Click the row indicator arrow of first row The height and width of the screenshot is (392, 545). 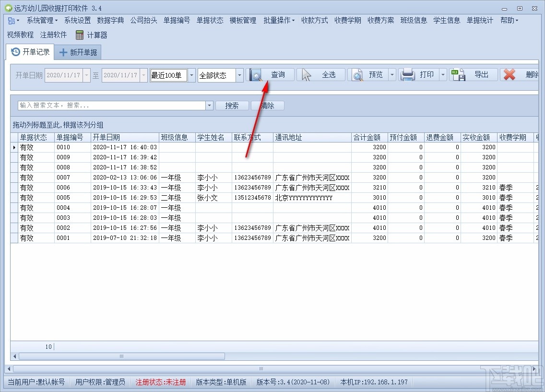[x=14, y=147]
